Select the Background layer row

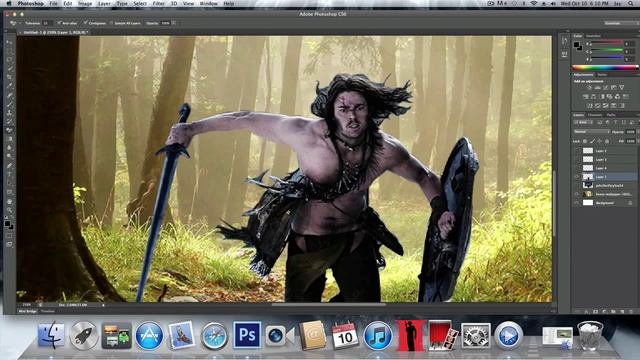[606, 203]
